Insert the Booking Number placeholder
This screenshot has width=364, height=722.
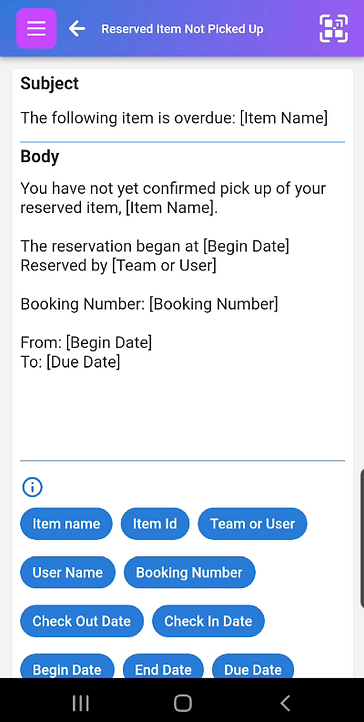click(190, 572)
